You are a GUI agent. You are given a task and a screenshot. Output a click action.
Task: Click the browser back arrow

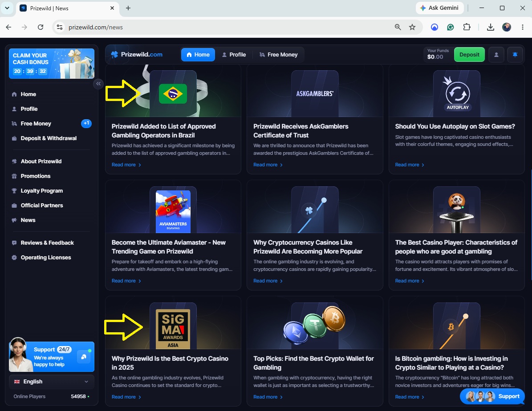coord(8,27)
